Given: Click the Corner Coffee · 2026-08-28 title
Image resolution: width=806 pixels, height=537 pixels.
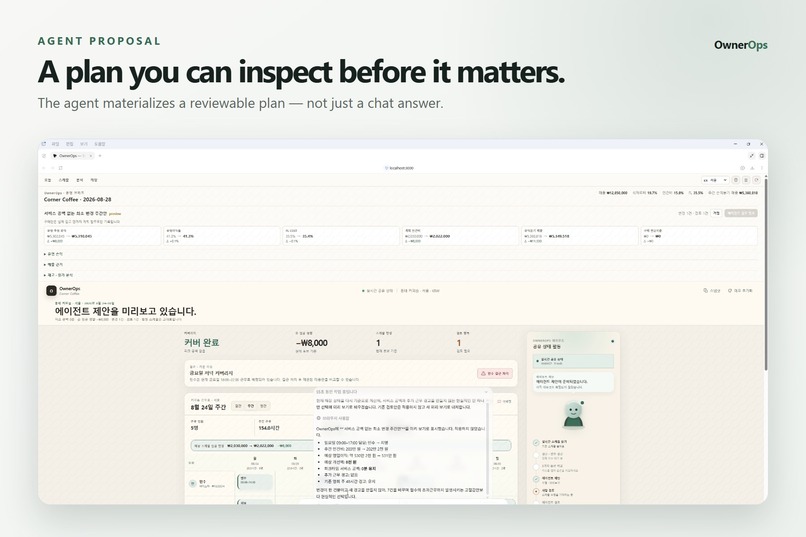Looking at the screenshot, I should (78, 199).
